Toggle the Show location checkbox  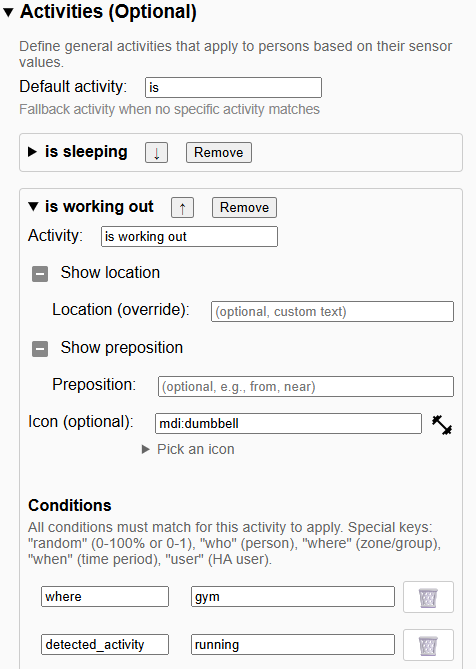click(40, 273)
